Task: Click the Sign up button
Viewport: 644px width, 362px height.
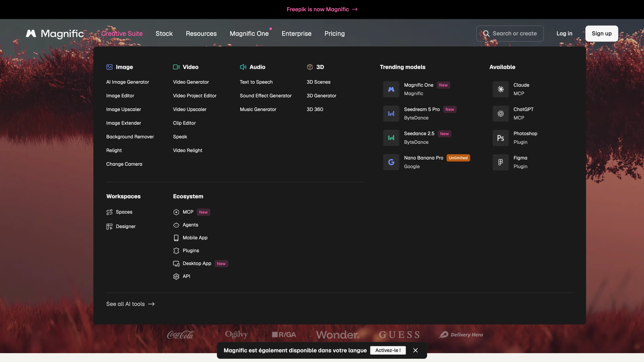Action: [x=602, y=33]
